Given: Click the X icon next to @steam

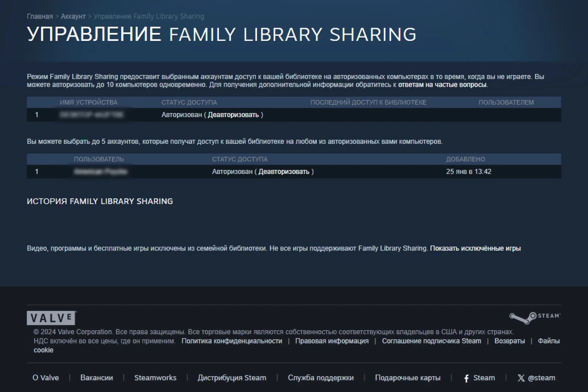Looking at the screenshot, I should (x=521, y=378).
